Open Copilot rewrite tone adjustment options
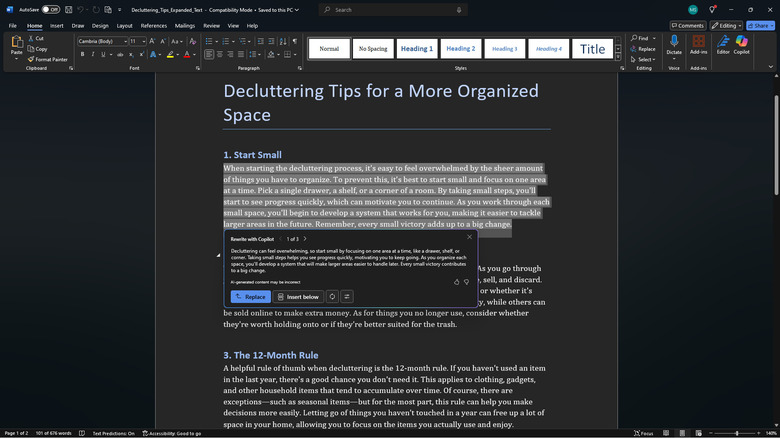The image size is (780, 438). [x=347, y=297]
